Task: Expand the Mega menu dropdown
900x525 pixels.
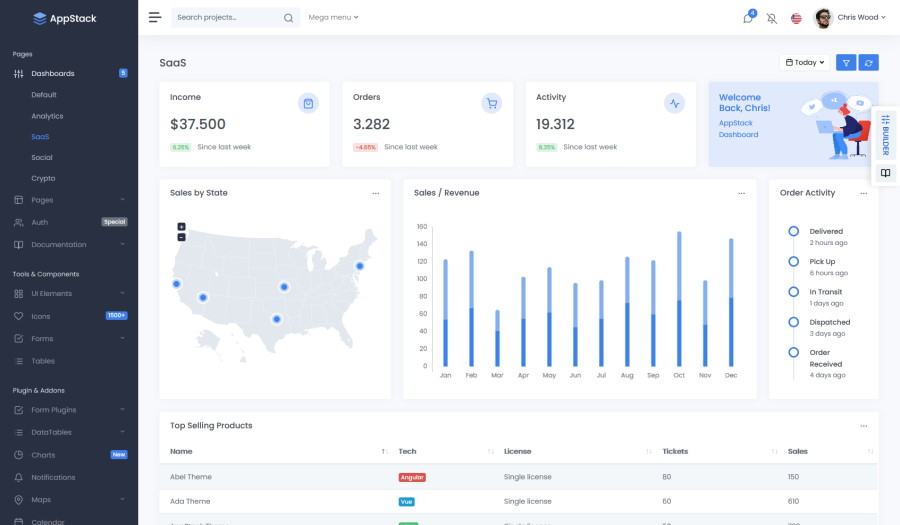Action: pyautogui.click(x=333, y=17)
